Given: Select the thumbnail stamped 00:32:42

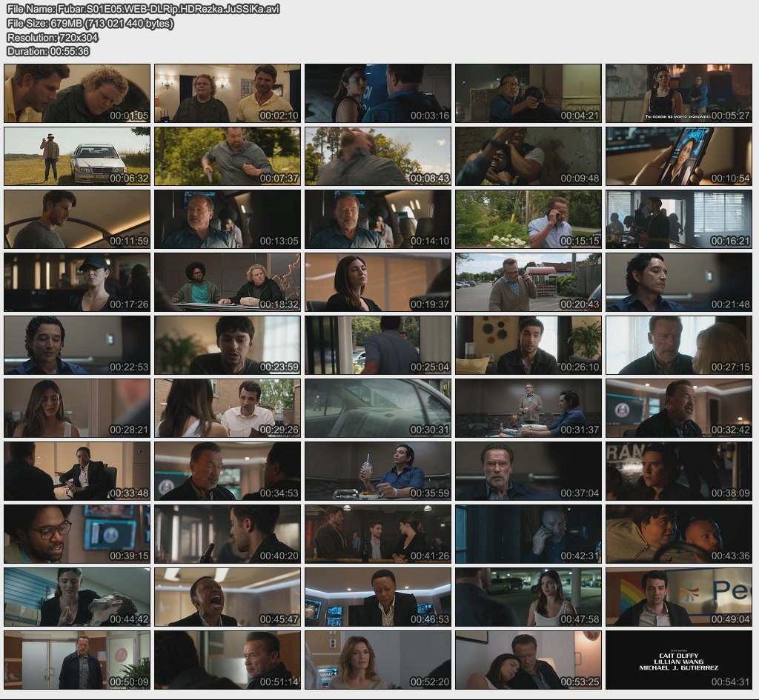Looking at the screenshot, I should click(x=679, y=408).
